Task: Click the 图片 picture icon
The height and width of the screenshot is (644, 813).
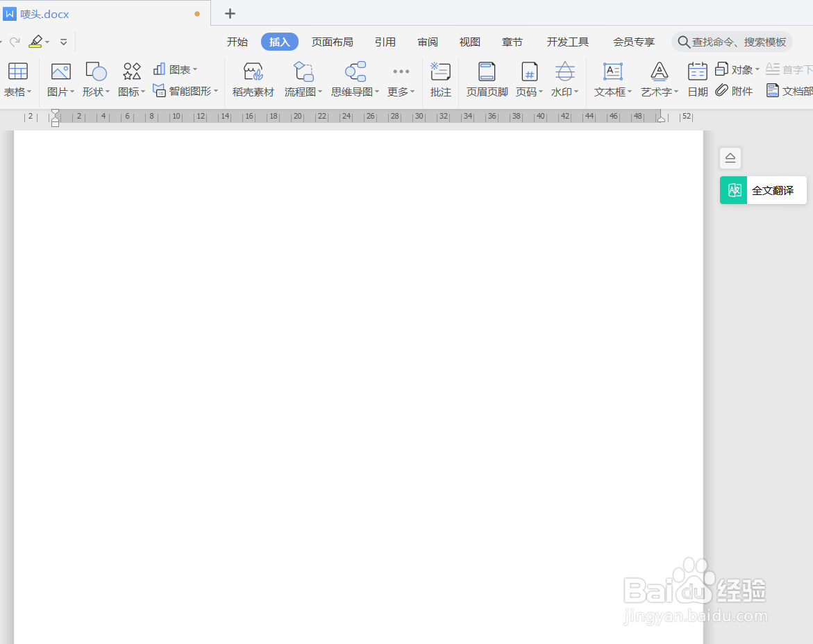Action: pyautogui.click(x=60, y=71)
